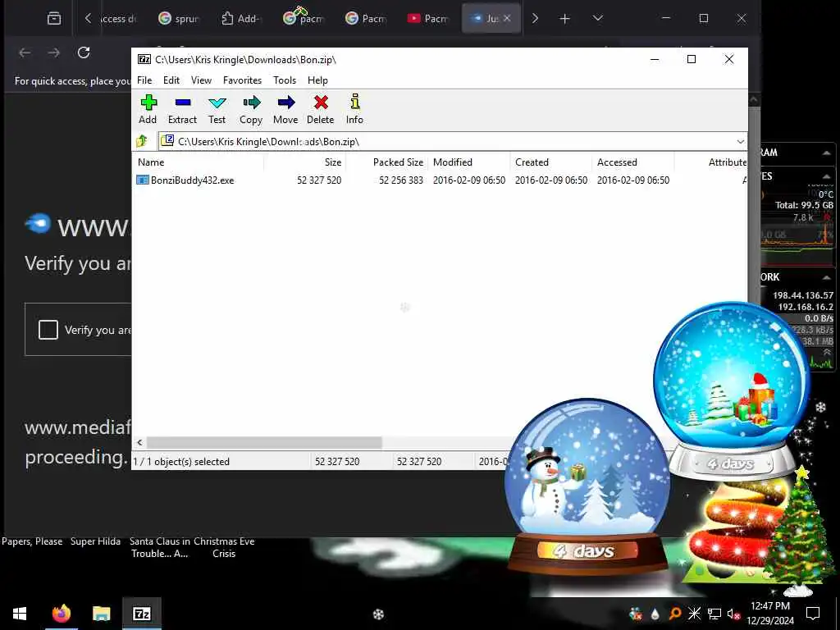840x630 pixels.
Task: Sort by the Packed Size column
Action: click(386, 162)
